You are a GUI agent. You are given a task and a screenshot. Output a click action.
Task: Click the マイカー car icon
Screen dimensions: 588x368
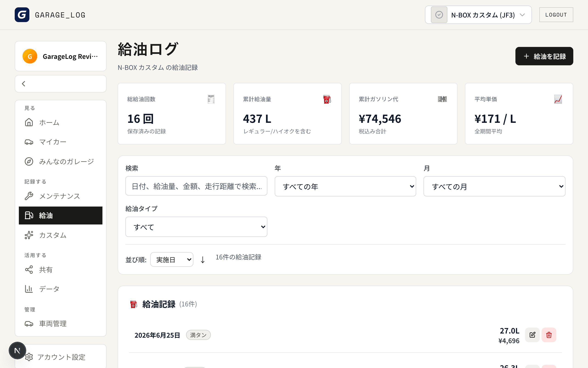[x=29, y=142]
